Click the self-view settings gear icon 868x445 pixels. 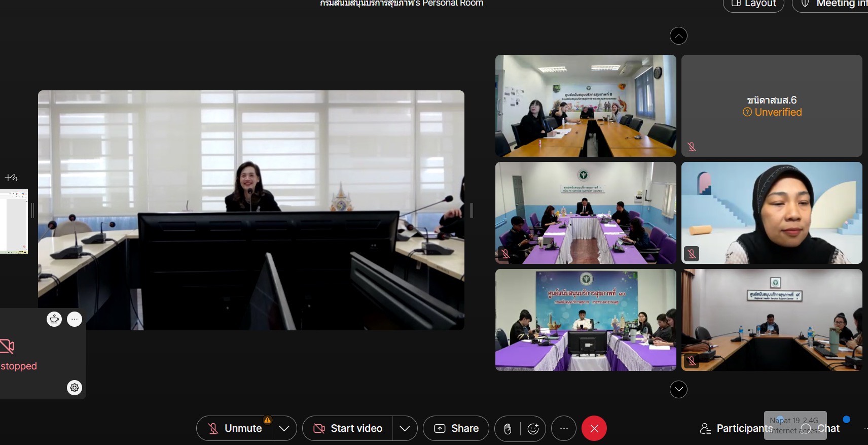coord(75,388)
